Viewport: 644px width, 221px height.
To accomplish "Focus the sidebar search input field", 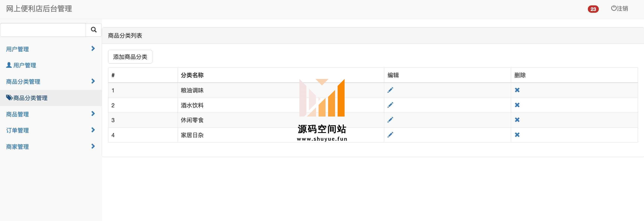I will 43,30.
